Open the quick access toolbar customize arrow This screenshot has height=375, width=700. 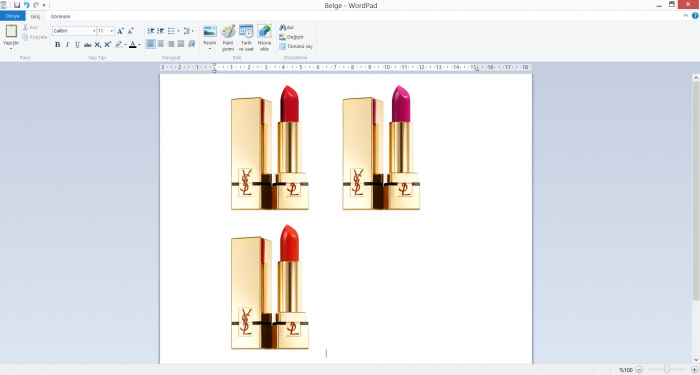pyautogui.click(x=44, y=5)
